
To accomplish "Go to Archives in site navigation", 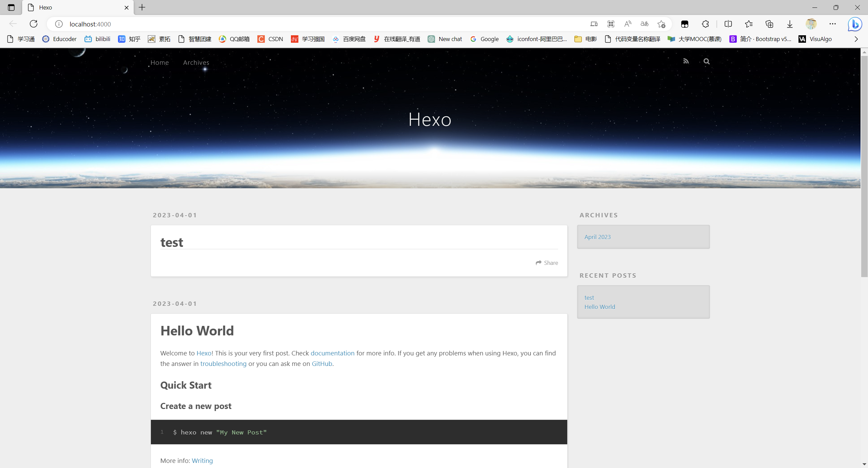I will [196, 62].
